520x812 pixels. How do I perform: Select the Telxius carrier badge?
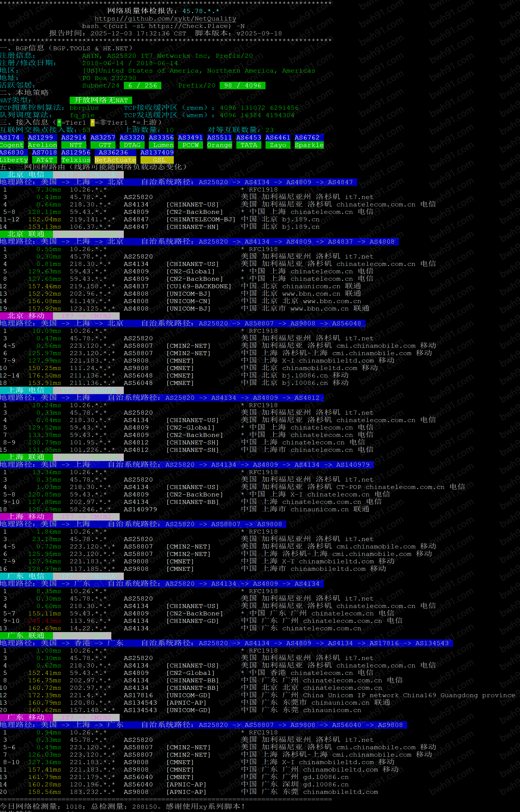(76, 160)
